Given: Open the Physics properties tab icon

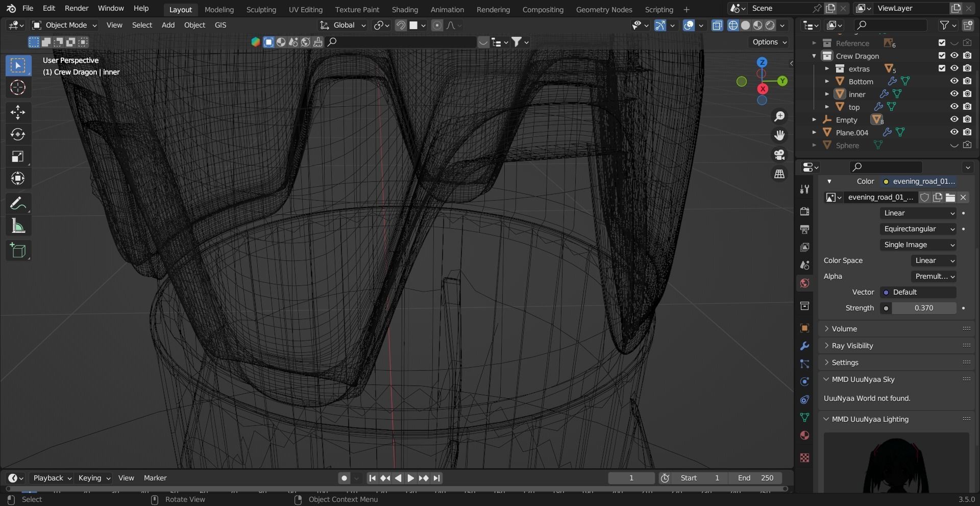Looking at the screenshot, I should tap(805, 382).
